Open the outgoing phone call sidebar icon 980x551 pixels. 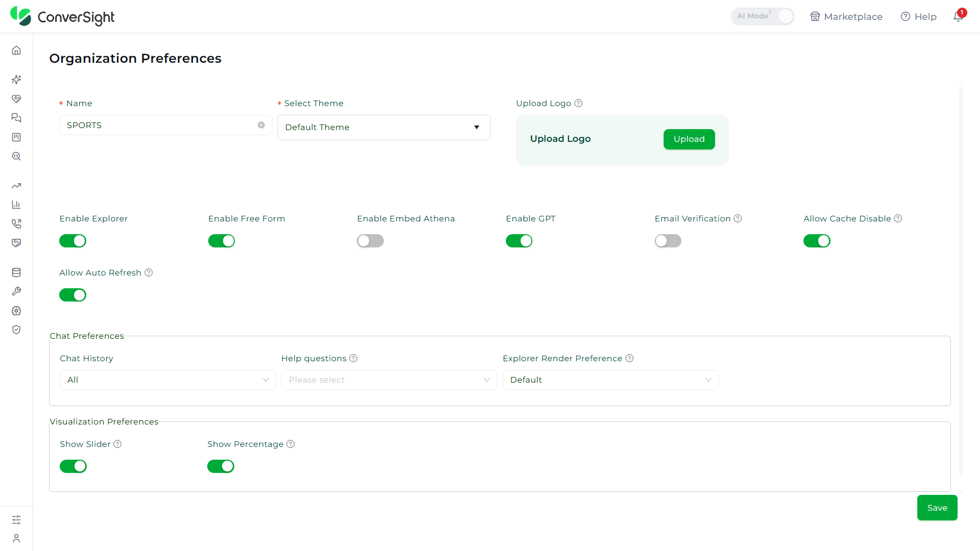click(16, 223)
